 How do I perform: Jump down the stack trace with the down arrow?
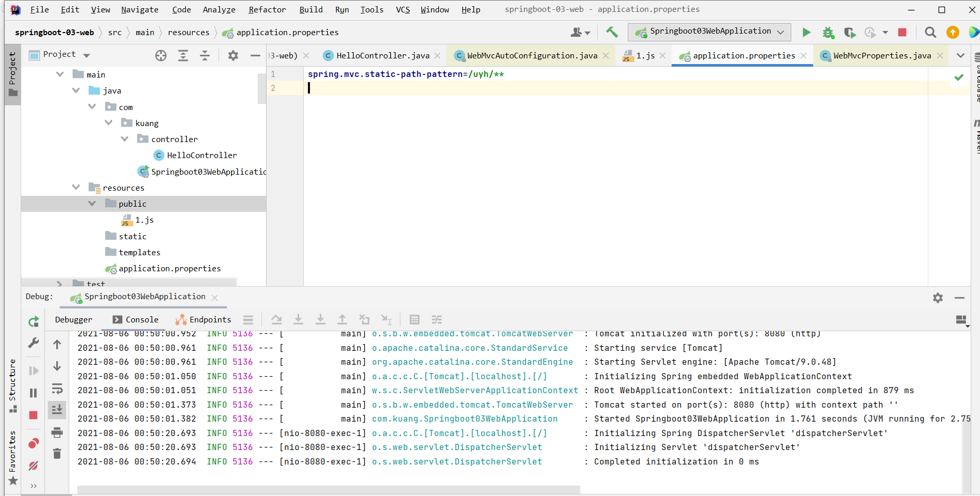tap(57, 366)
